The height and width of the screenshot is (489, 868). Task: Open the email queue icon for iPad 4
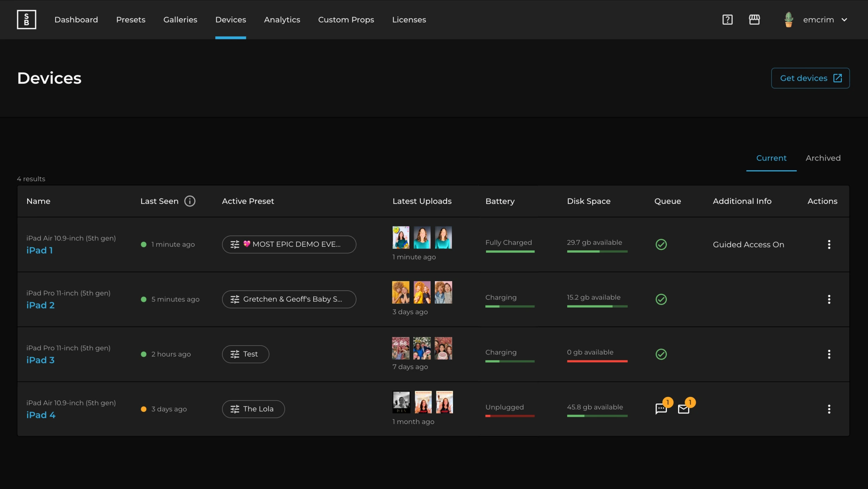pos(684,409)
